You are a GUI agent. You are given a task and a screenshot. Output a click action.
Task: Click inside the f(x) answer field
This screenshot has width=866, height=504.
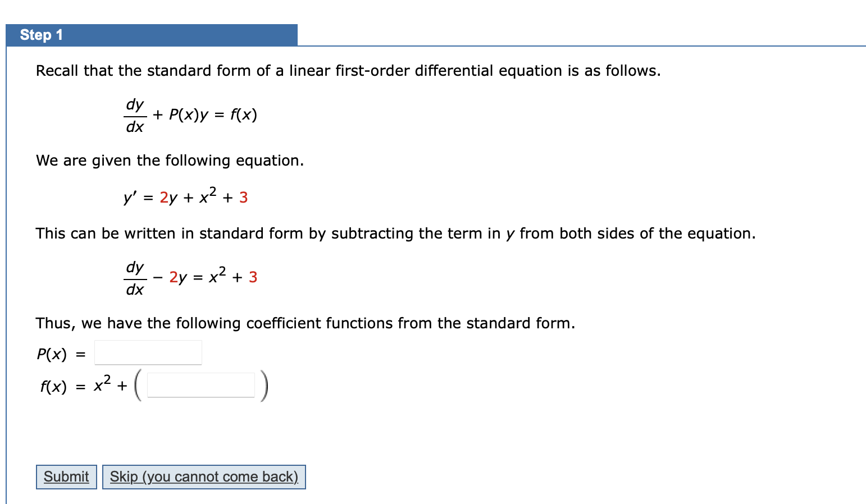point(200,385)
